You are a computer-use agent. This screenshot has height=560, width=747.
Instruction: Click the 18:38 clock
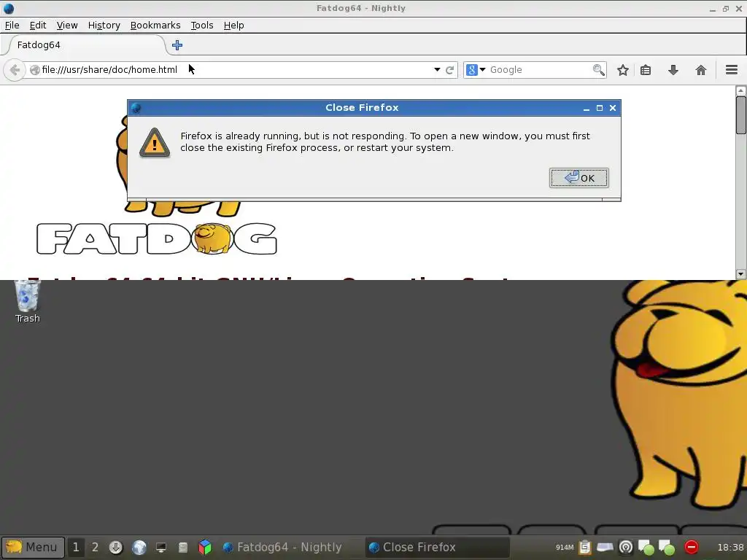pyautogui.click(x=730, y=548)
